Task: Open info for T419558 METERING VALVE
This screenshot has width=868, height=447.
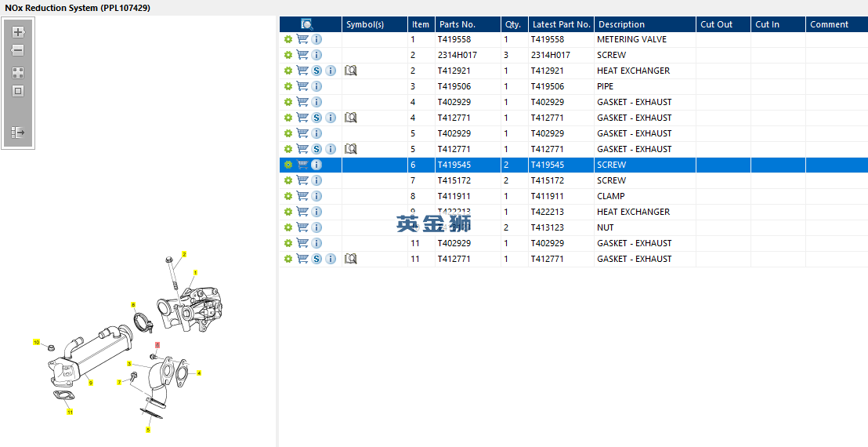Action: pyautogui.click(x=316, y=39)
